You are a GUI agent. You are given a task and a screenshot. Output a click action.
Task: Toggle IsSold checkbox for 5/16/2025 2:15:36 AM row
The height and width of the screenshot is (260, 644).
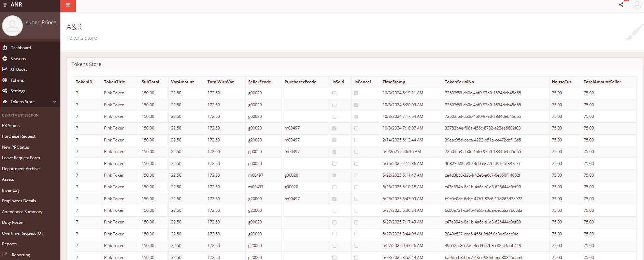[x=334, y=164]
